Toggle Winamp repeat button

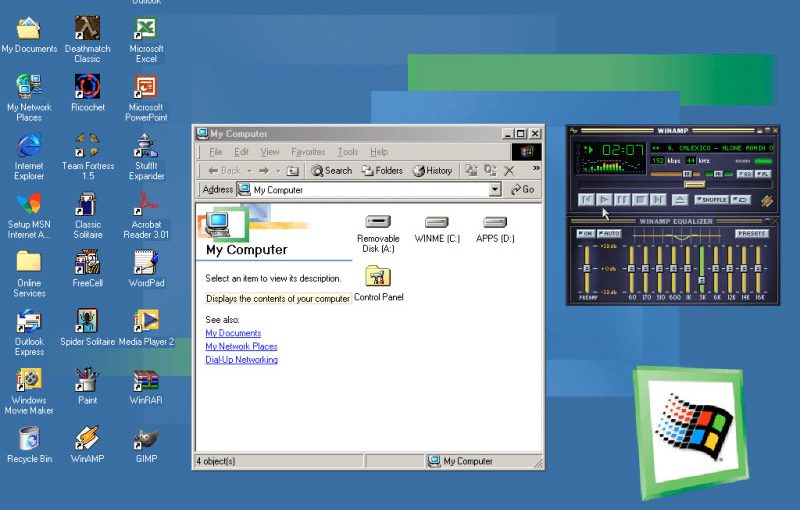click(741, 200)
